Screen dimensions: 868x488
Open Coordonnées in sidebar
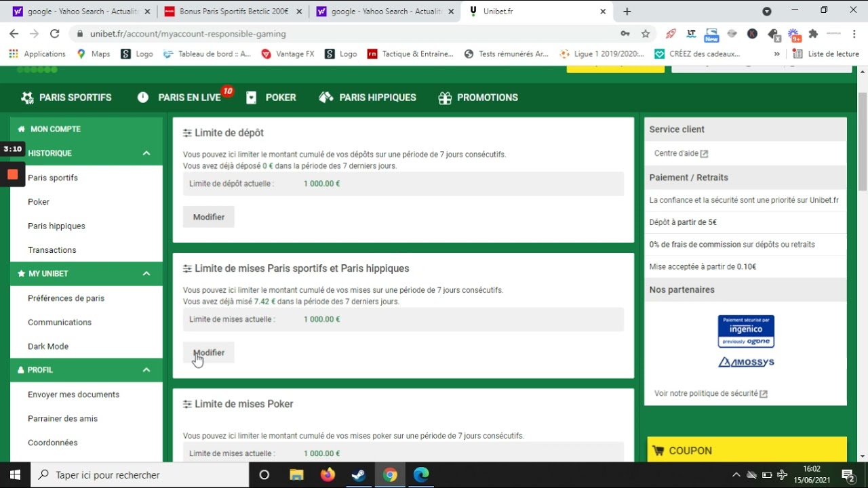[x=53, y=443]
